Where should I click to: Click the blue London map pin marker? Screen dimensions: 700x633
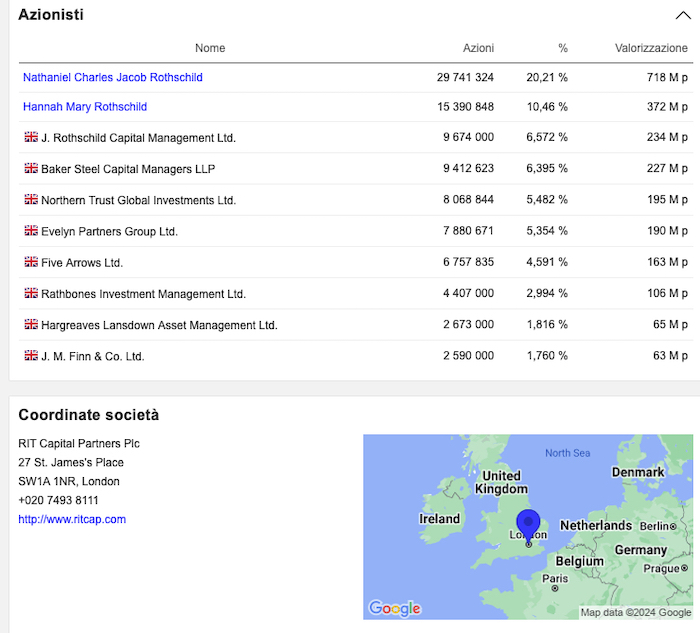coord(528,525)
